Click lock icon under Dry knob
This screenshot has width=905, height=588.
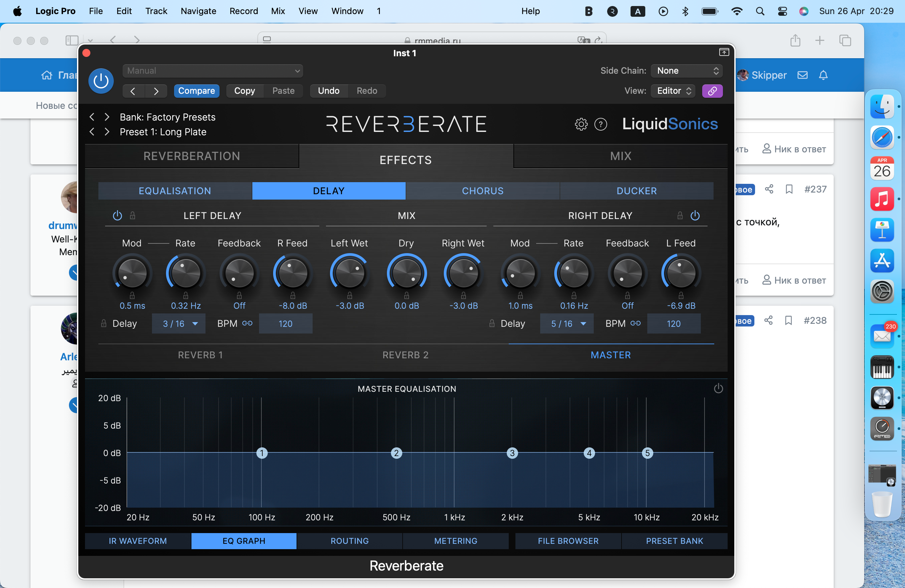coord(406,295)
